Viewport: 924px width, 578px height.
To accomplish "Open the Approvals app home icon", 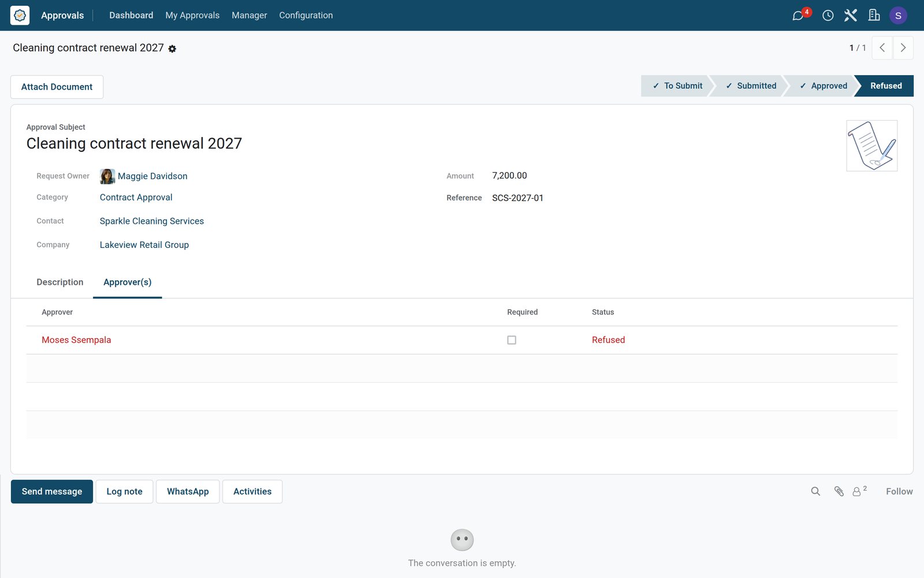I will 20,16.
